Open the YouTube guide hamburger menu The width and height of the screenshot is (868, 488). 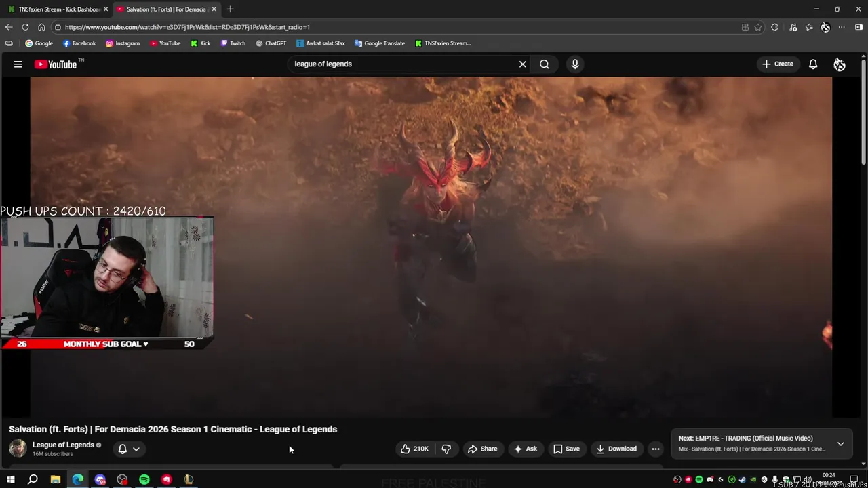coord(18,64)
